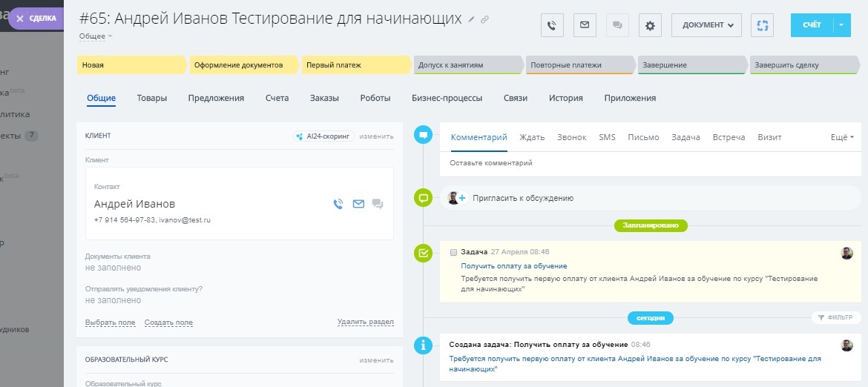
Task: Open chat icon in contact card
Action: click(378, 204)
